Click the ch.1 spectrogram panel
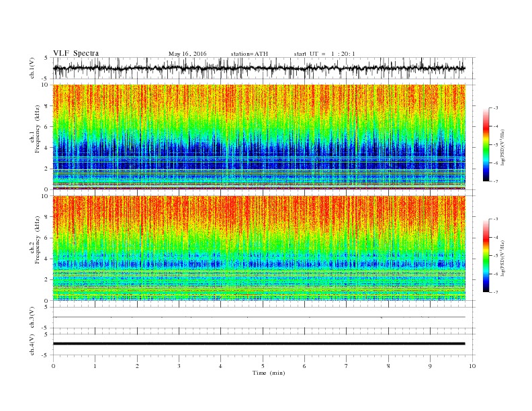Image resolution: width=532 pixels, height=411 pixels. tap(259, 137)
